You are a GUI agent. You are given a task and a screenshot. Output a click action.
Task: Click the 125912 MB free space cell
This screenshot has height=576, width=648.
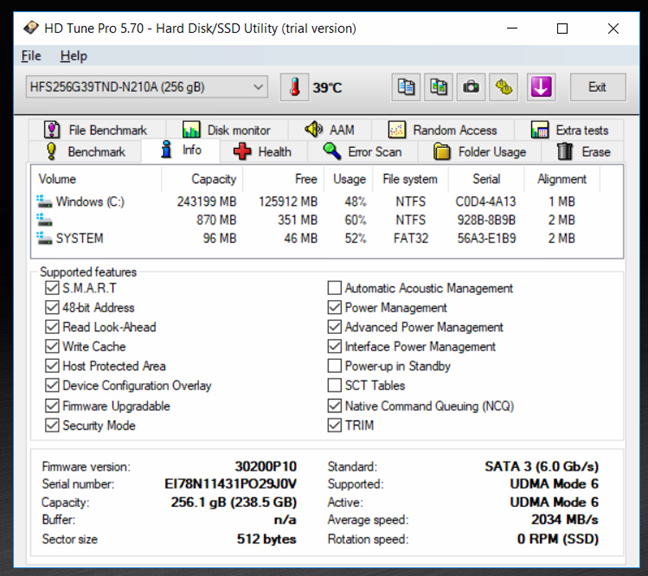(x=288, y=201)
